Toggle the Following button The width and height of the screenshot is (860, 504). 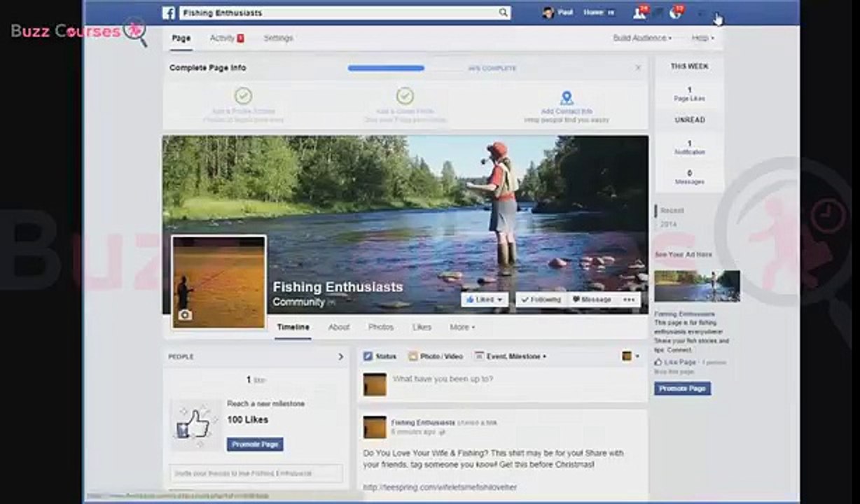(539, 300)
